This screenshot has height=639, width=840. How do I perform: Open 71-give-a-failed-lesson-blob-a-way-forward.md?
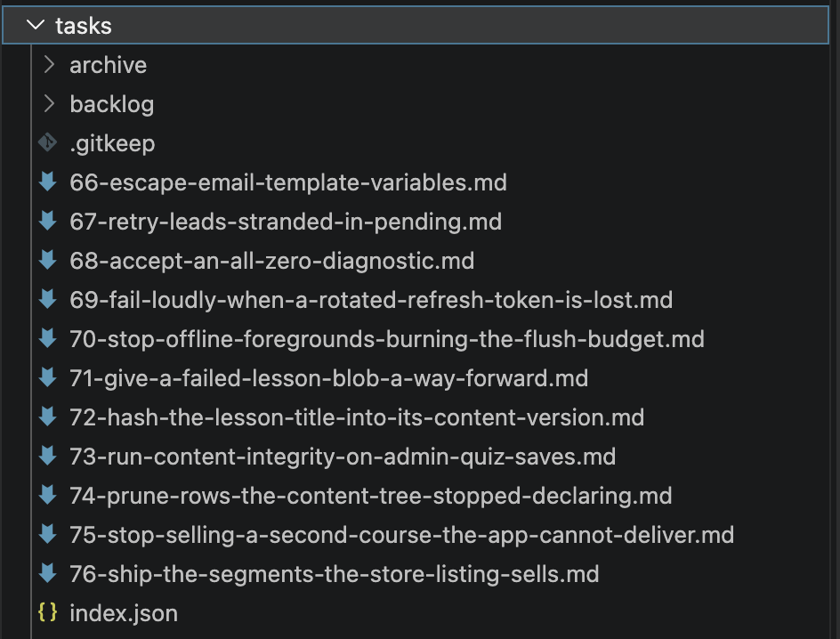(x=329, y=378)
